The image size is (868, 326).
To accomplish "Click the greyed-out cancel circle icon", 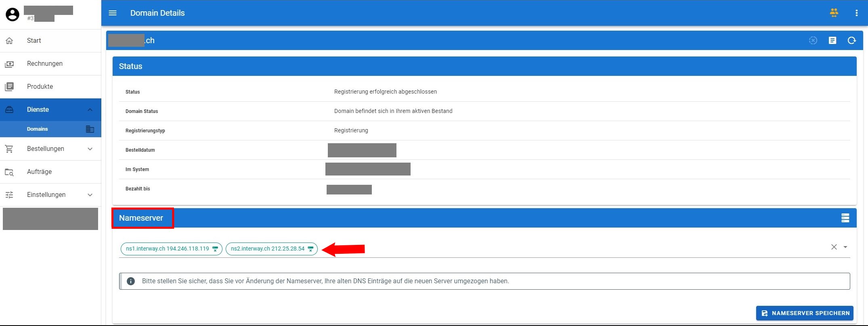I will pos(813,40).
